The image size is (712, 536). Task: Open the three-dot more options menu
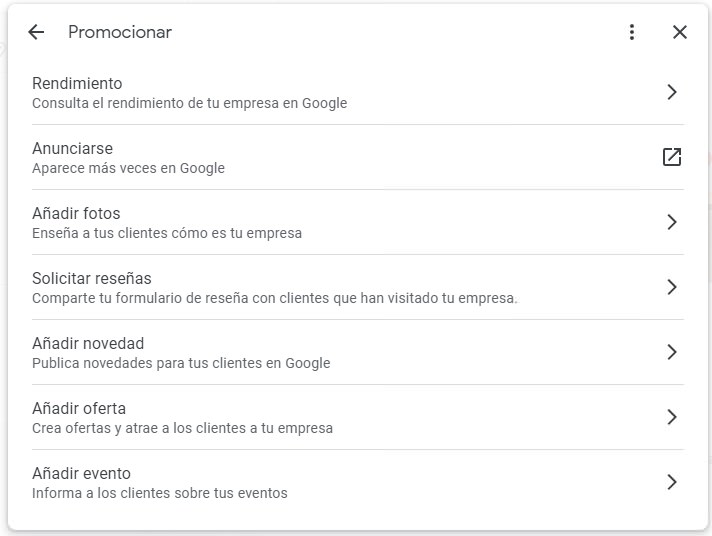[x=632, y=32]
